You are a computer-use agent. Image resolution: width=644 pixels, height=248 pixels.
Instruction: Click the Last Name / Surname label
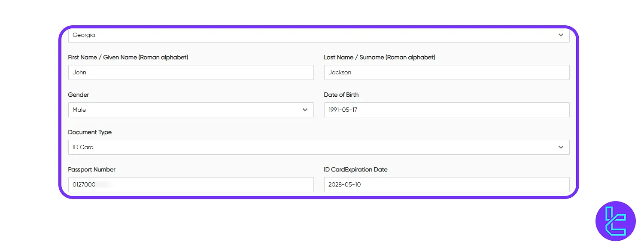click(380, 57)
